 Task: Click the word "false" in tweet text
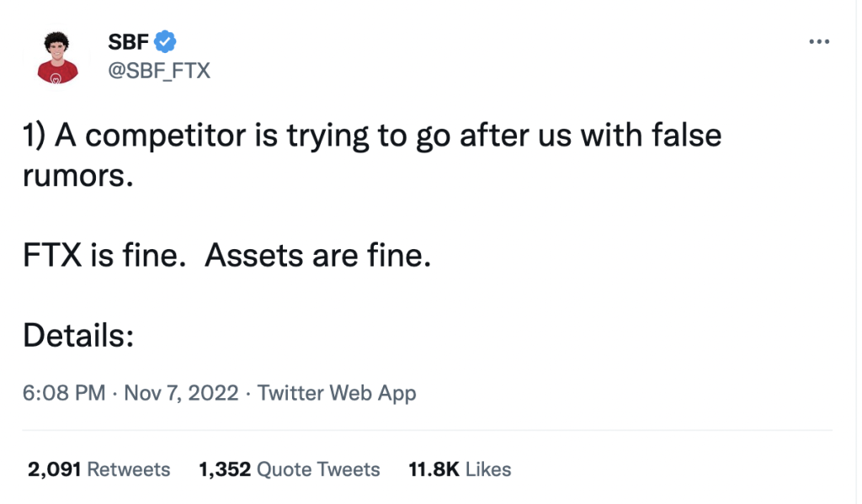(687, 135)
